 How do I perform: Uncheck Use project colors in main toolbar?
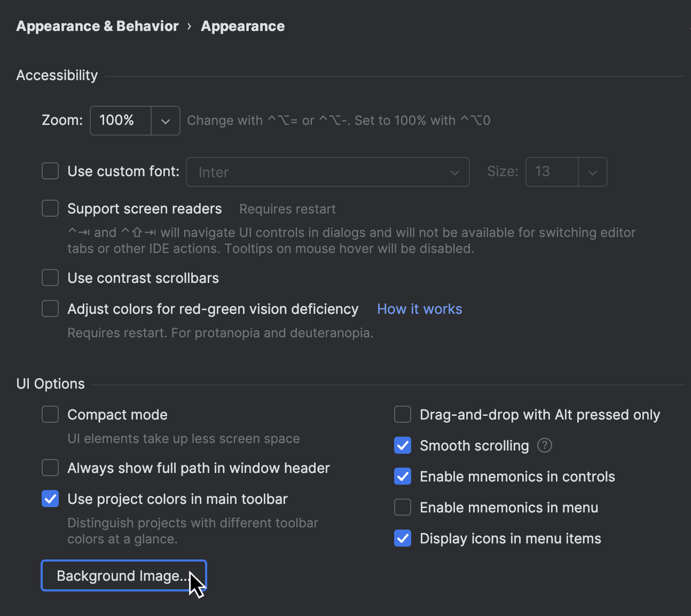pyautogui.click(x=50, y=499)
